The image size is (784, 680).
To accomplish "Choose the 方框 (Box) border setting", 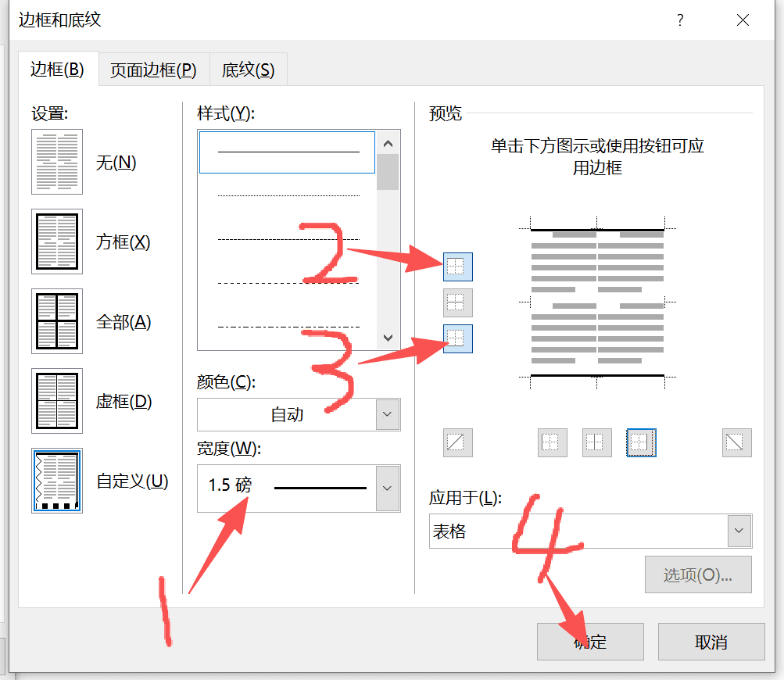I will [x=57, y=242].
